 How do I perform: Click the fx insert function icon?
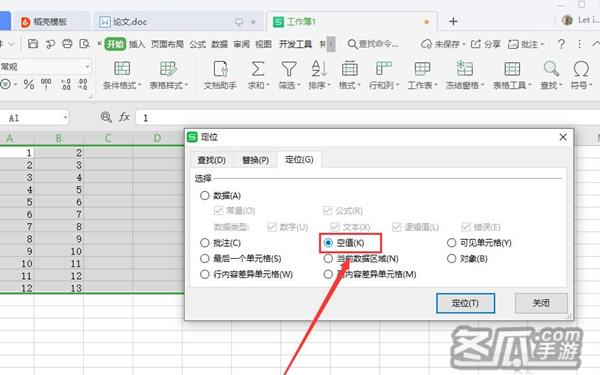tap(124, 117)
